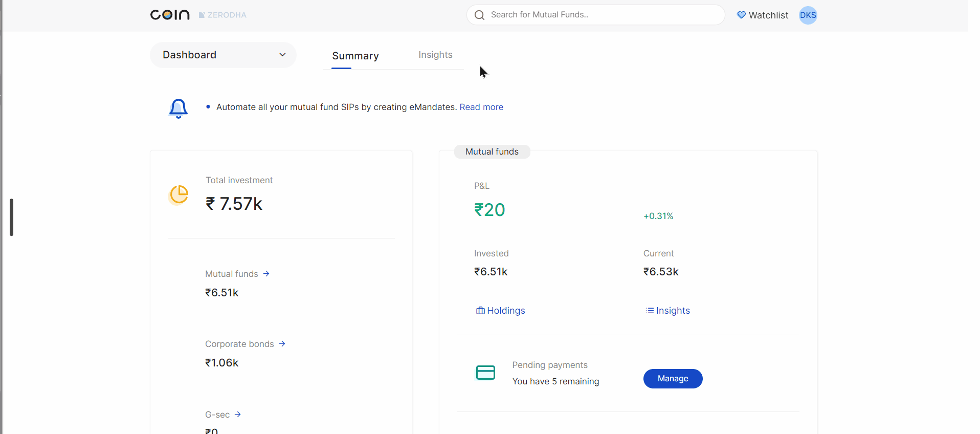980x434 pixels.
Task: Click the ₹6.51k Invested value in Mutual funds card
Action: coord(491,272)
